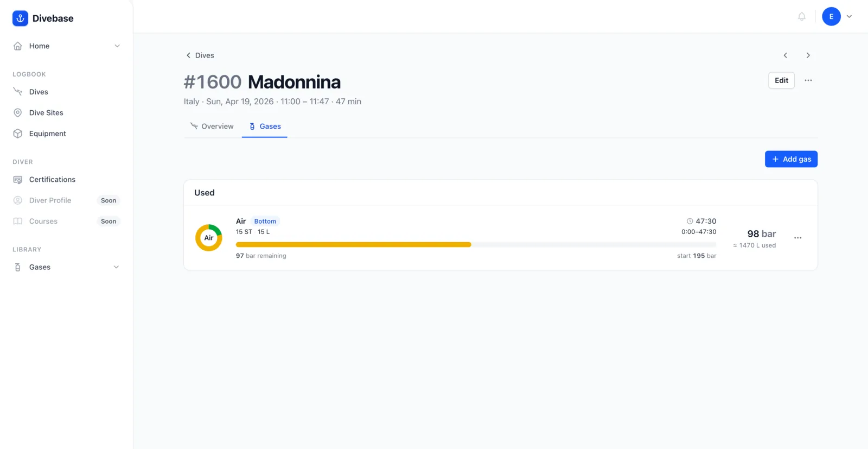Click the Divebase anchor logo icon

point(20,18)
